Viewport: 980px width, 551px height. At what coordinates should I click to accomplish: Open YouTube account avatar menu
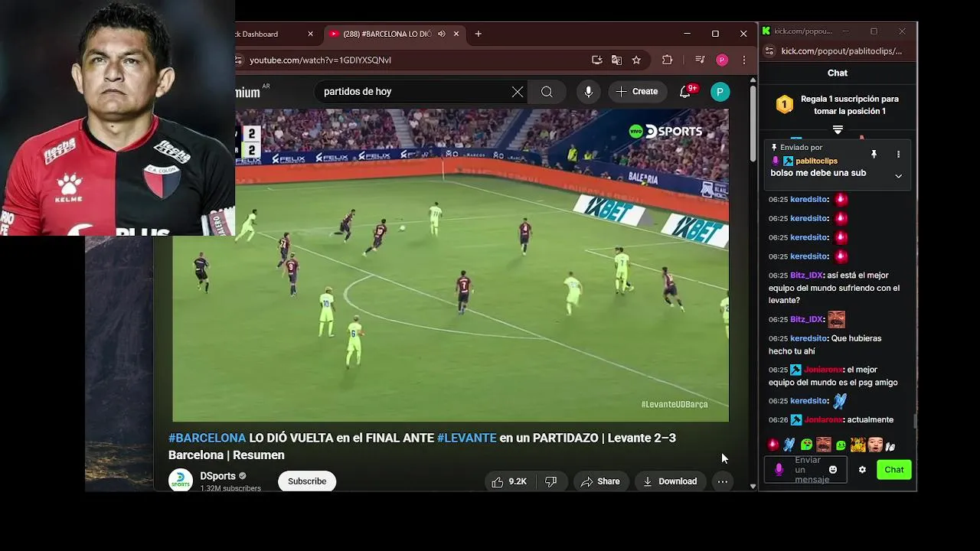coord(720,92)
